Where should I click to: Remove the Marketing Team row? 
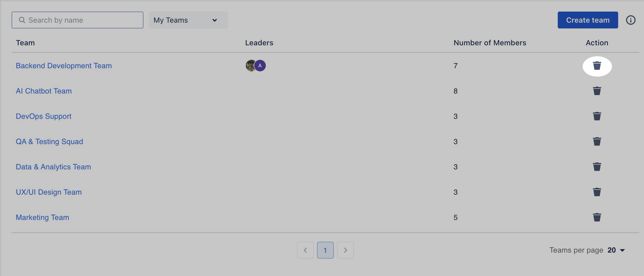(597, 218)
